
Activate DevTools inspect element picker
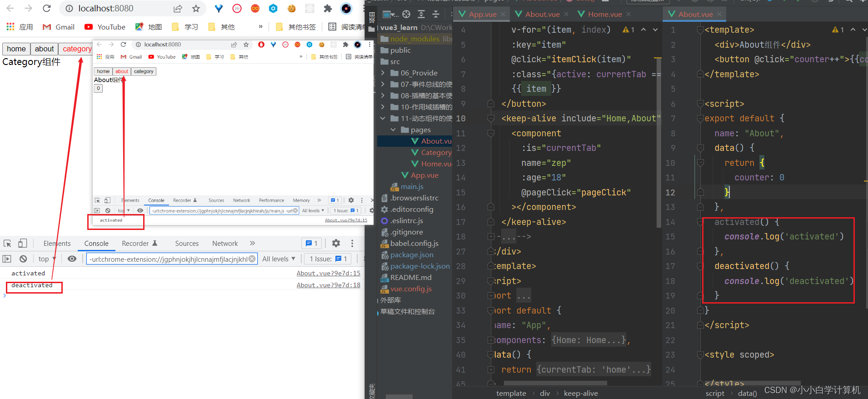(7, 243)
